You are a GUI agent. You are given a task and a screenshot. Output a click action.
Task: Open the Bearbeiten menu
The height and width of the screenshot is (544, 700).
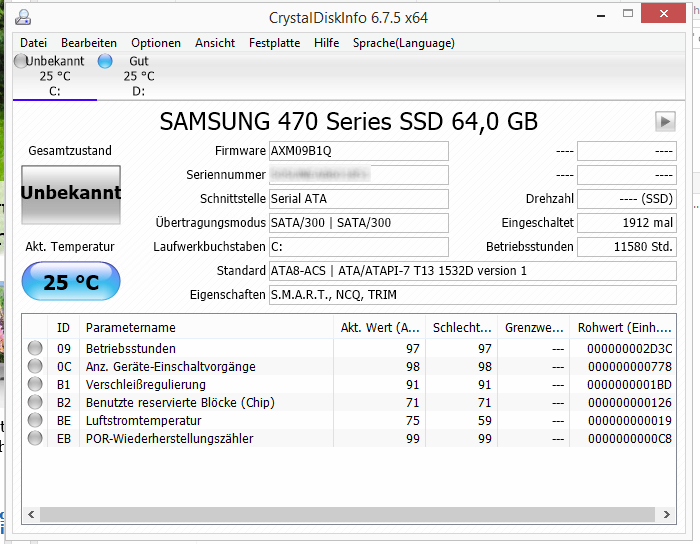pyautogui.click(x=89, y=43)
